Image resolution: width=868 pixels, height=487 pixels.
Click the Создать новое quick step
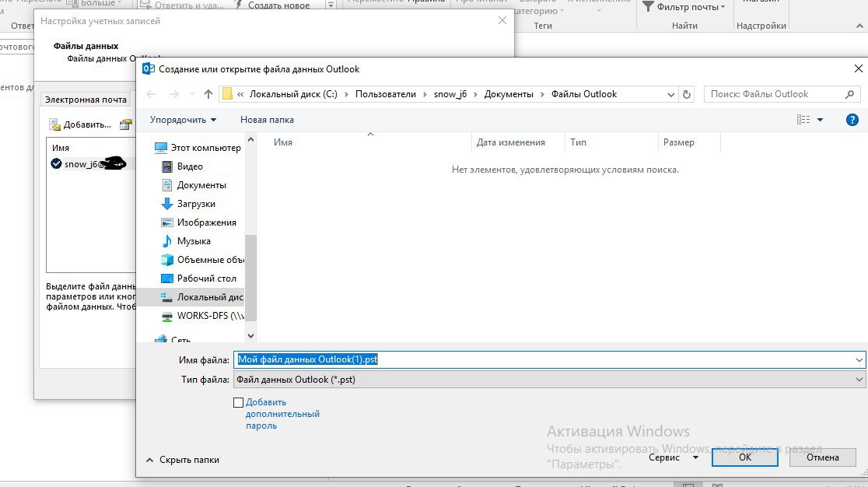pyautogui.click(x=274, y=5)
